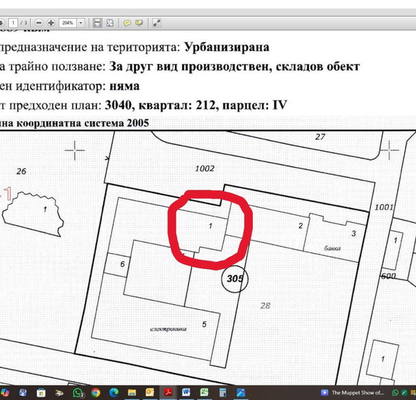Click the green tray icon beside WhatsApp
The image size is (416, 400).
[404, 393]
